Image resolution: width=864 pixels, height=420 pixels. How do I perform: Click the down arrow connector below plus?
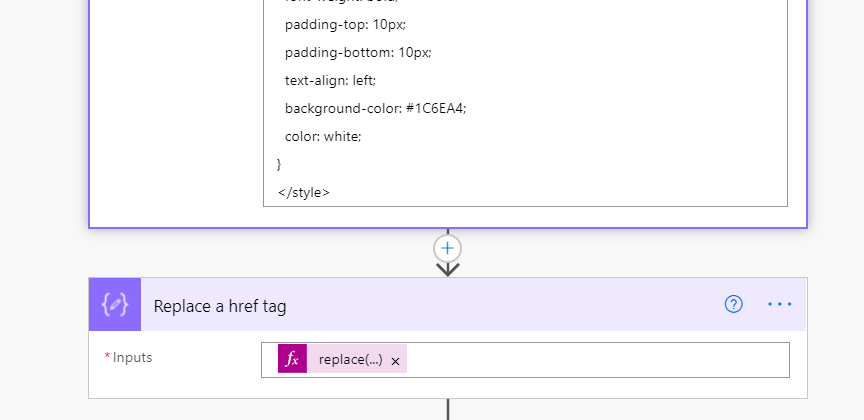447,268
